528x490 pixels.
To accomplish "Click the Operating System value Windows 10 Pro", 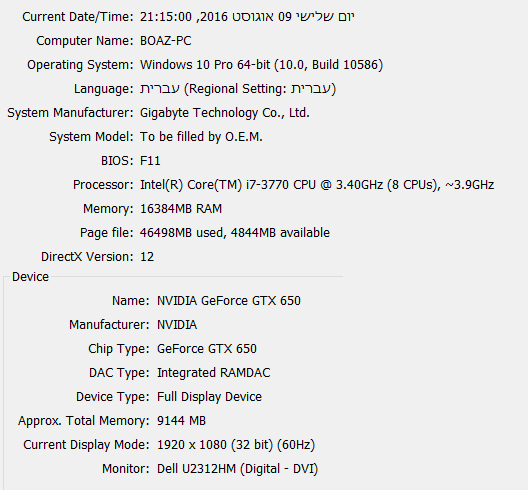I will [261, 65].
